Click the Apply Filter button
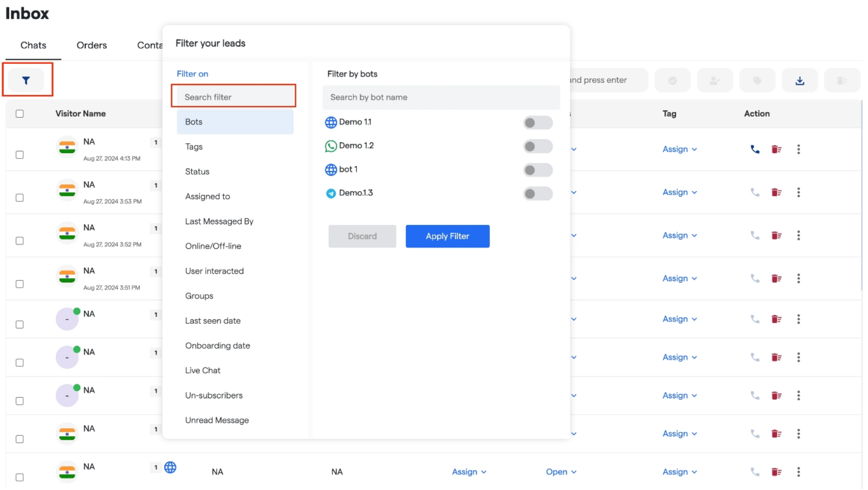The image size is (868, 490). (447, 236)
